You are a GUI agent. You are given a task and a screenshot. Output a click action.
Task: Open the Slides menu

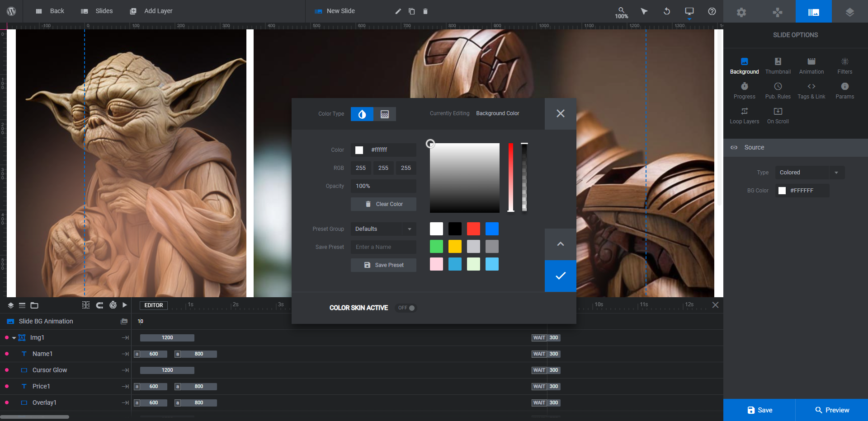pos(97,11)
